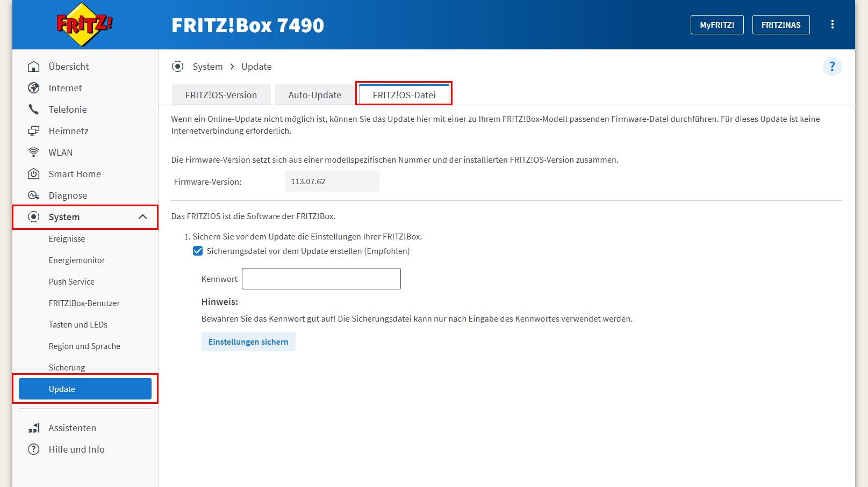Screen dimensions: 868x487
Task: Click the Diagnose icon
Action: click(x=33, y=195)
